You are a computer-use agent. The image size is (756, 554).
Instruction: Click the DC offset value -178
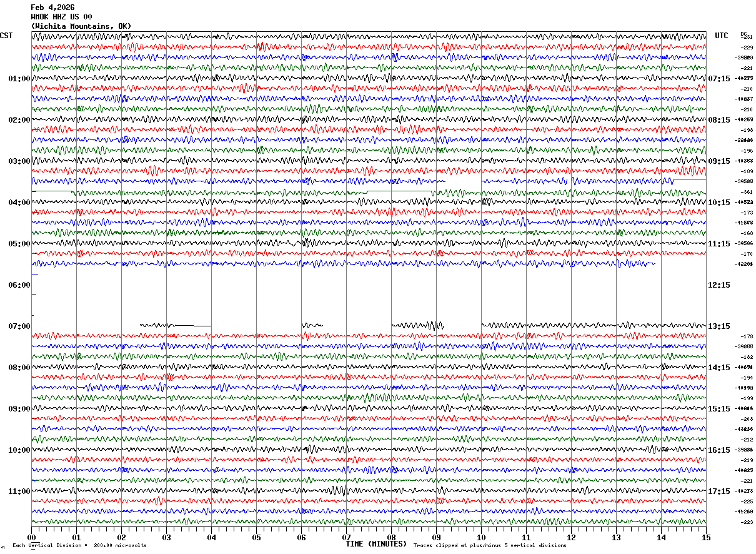click(747, 336)
